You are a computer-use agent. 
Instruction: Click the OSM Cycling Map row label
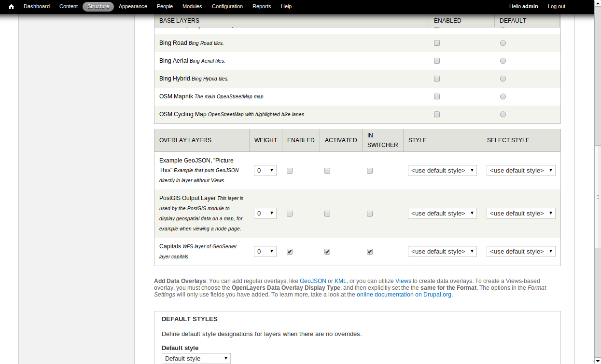point(182,114)
